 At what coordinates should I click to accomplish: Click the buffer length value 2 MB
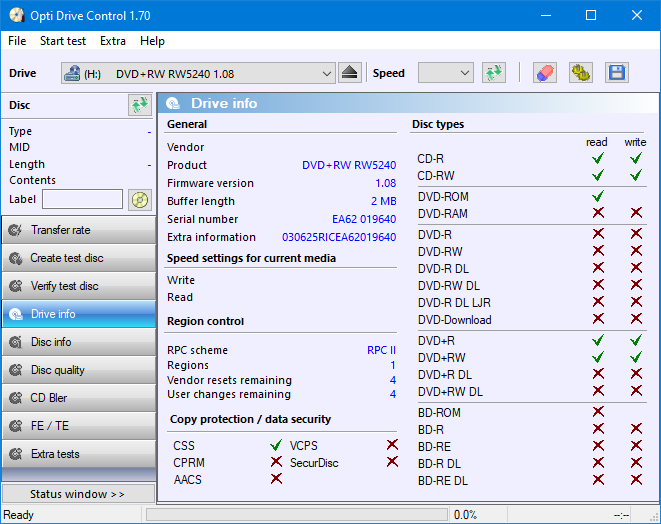[384, 202]
